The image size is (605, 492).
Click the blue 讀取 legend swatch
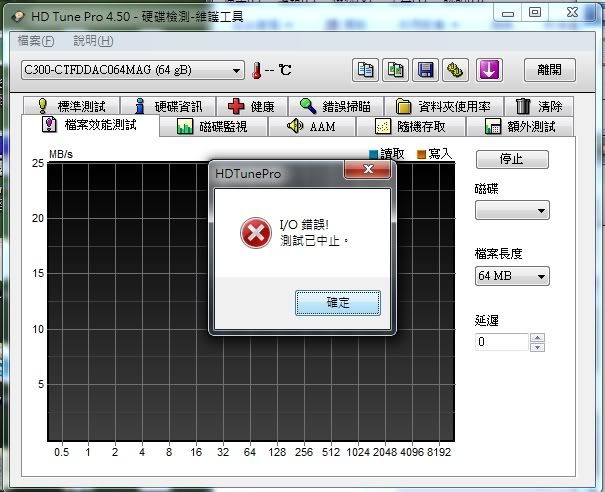point(373,155)
